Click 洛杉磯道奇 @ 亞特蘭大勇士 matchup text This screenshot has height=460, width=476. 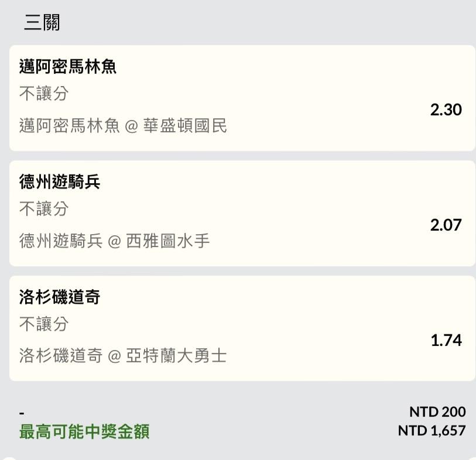pos(123,356)
